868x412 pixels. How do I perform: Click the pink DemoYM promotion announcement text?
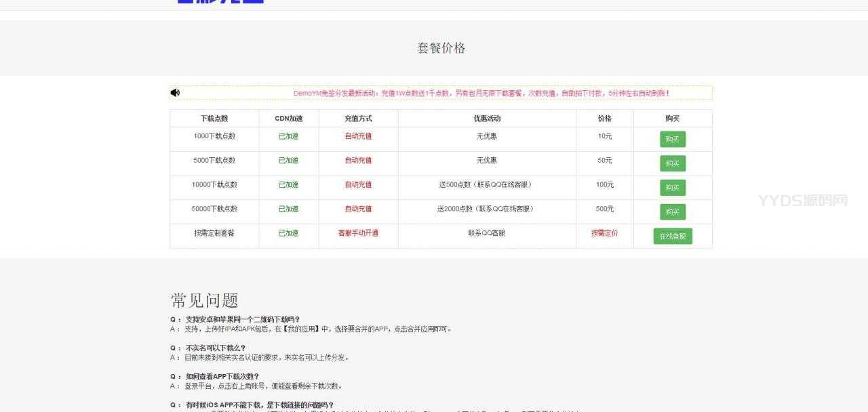[x=481, y=94]
